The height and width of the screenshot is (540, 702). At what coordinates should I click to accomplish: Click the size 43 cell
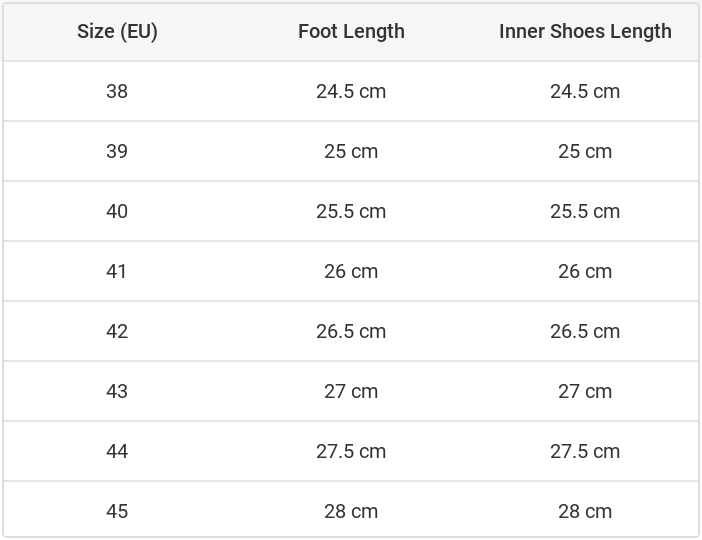[117, 391]
